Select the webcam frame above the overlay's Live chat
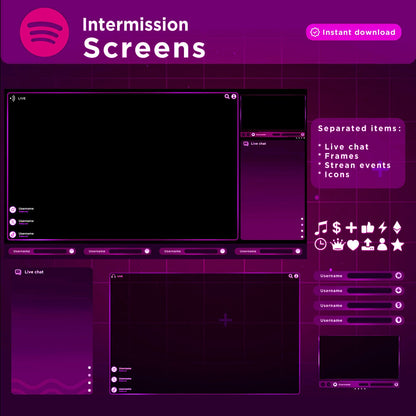The width and height of the screenshot is (416, 416). [273, 116]
